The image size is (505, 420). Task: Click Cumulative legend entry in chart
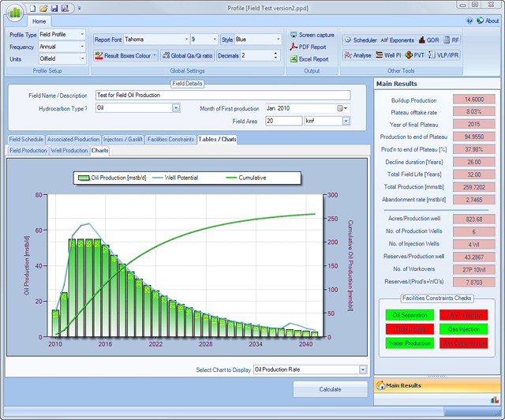click(246, 178)
